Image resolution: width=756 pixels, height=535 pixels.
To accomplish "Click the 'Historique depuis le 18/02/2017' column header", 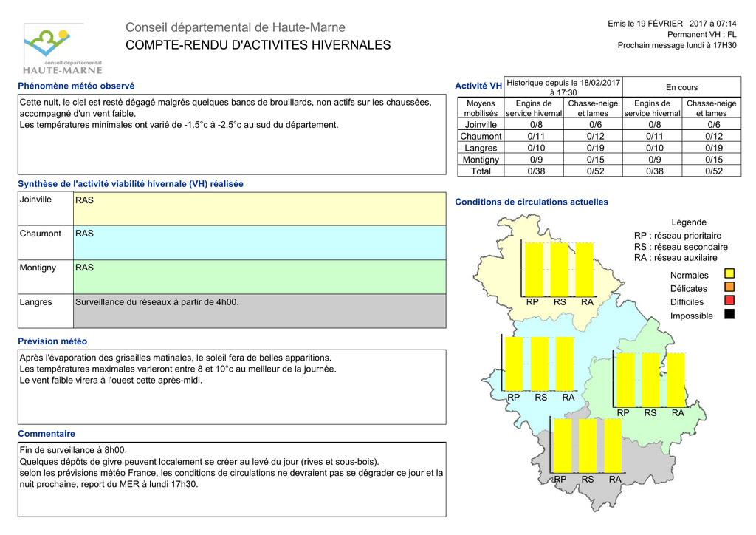I will point(563,87).
